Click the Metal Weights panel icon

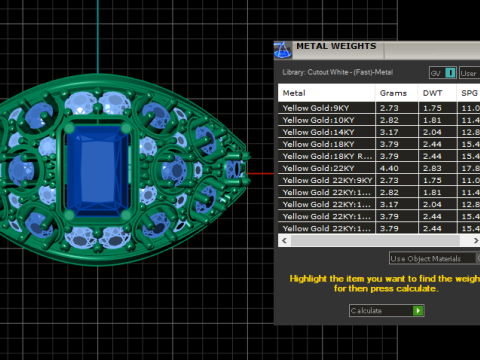click(283, 50)
